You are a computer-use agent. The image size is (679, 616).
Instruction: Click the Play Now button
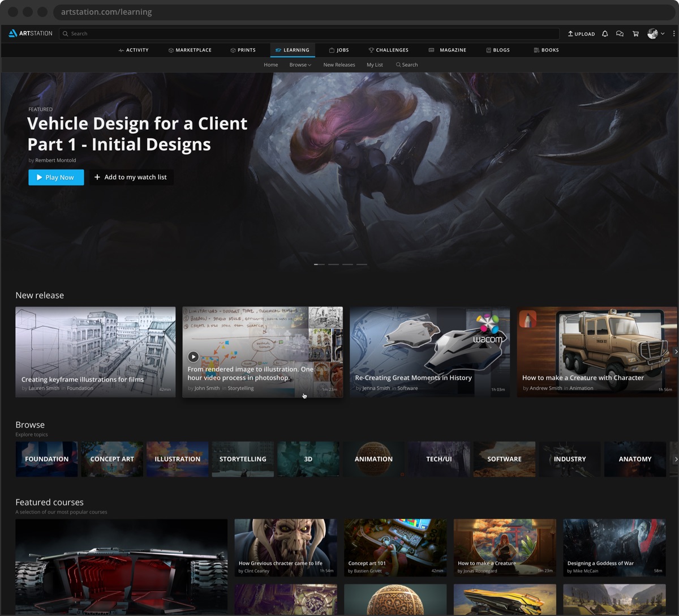56,177
